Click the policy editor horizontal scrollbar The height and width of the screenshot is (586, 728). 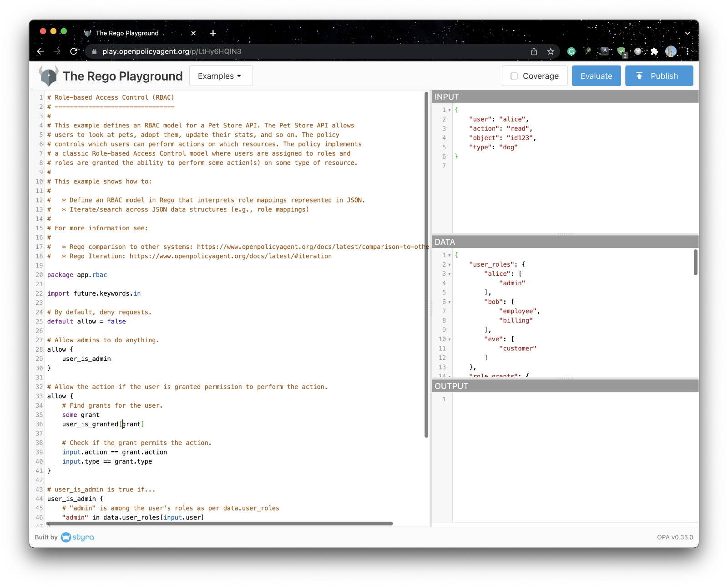(x=220, y=524)
